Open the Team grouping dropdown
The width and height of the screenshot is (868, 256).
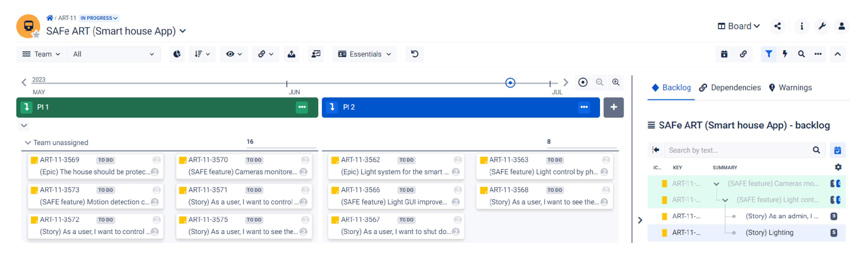(41, 54)
